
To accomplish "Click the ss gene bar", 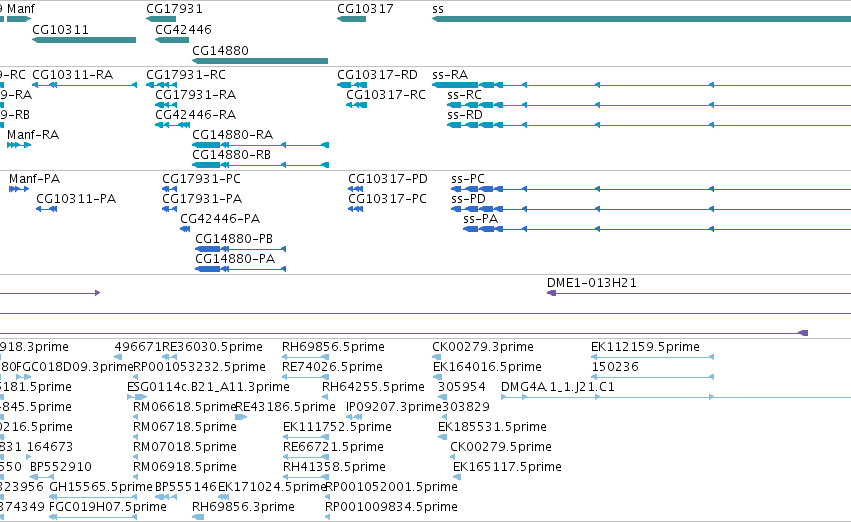I will pyautogui.click(x=641, y=19).
